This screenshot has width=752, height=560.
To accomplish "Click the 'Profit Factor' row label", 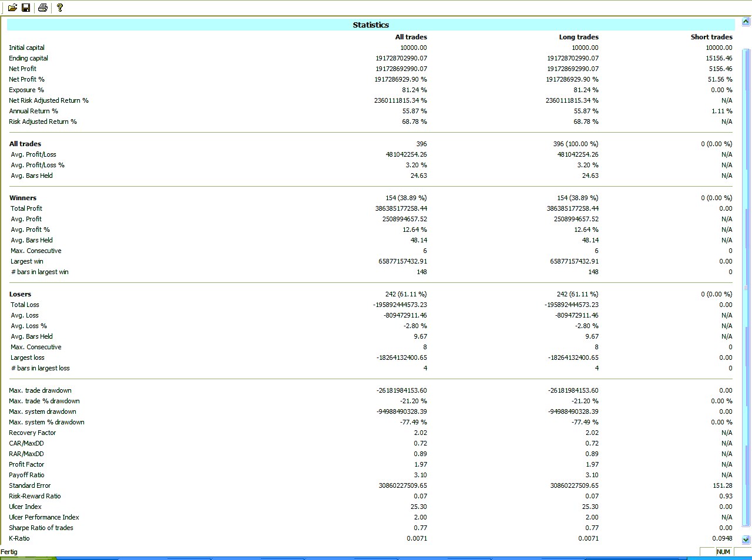I will coord(26,464).
